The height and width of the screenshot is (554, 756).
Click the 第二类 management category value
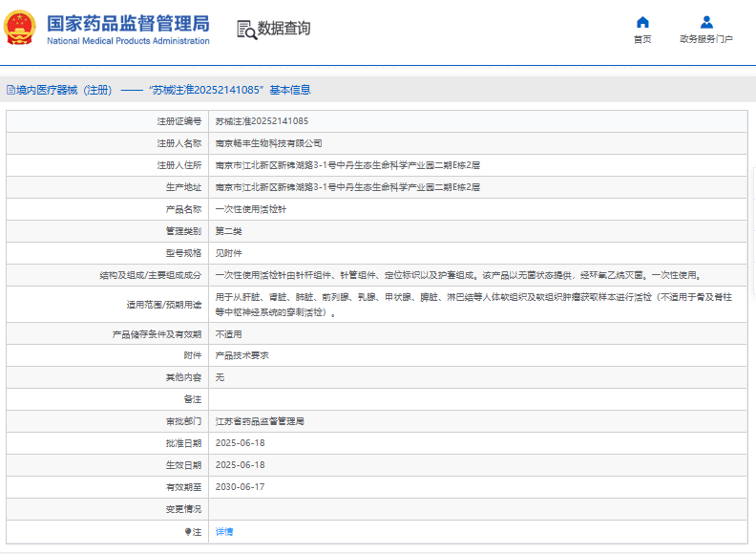point(229,231)
